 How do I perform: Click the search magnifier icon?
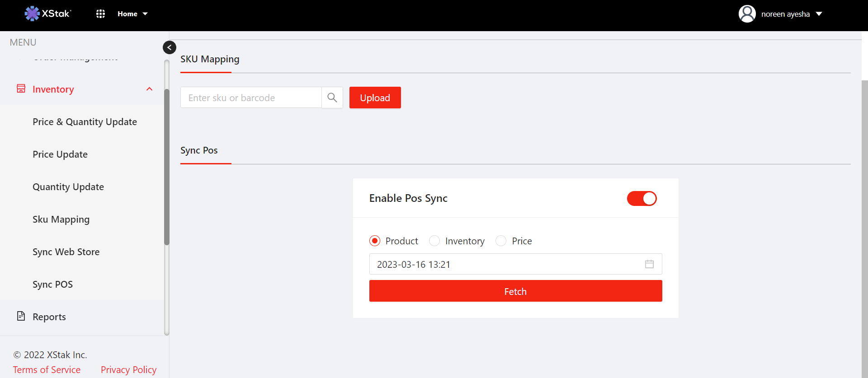332,98
